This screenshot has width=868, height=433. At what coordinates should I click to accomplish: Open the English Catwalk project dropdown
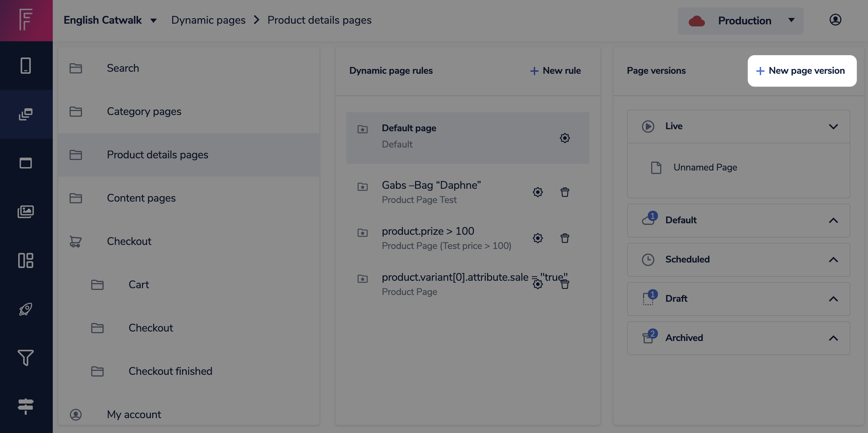[110, 20]
